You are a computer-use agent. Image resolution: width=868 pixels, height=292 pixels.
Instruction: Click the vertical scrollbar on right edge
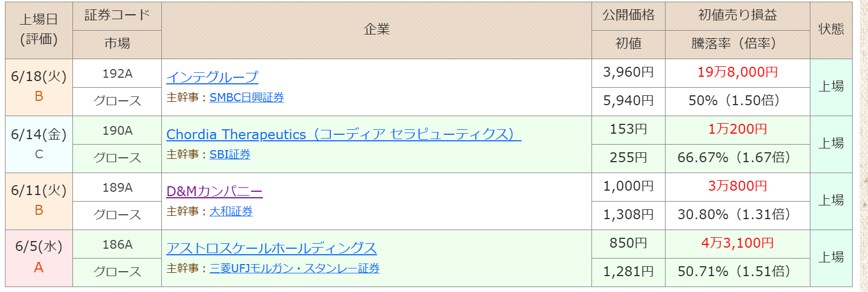coord(864,146)
